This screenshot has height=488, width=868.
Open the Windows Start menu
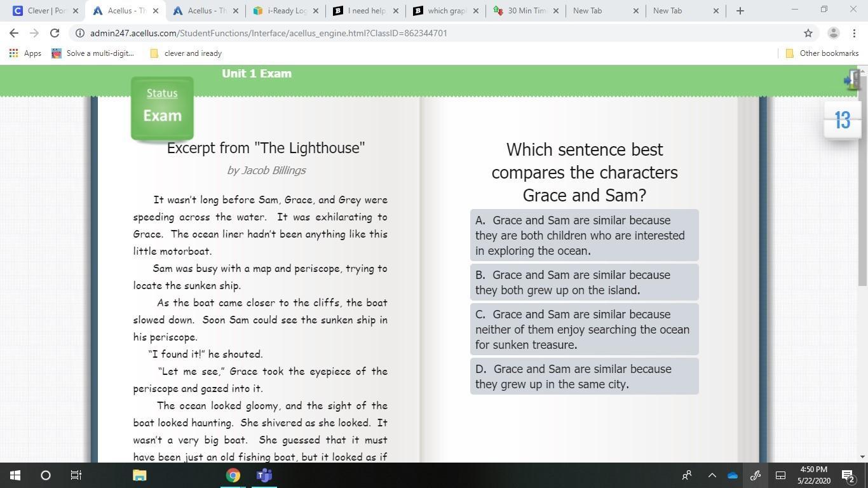coord(15,475)
